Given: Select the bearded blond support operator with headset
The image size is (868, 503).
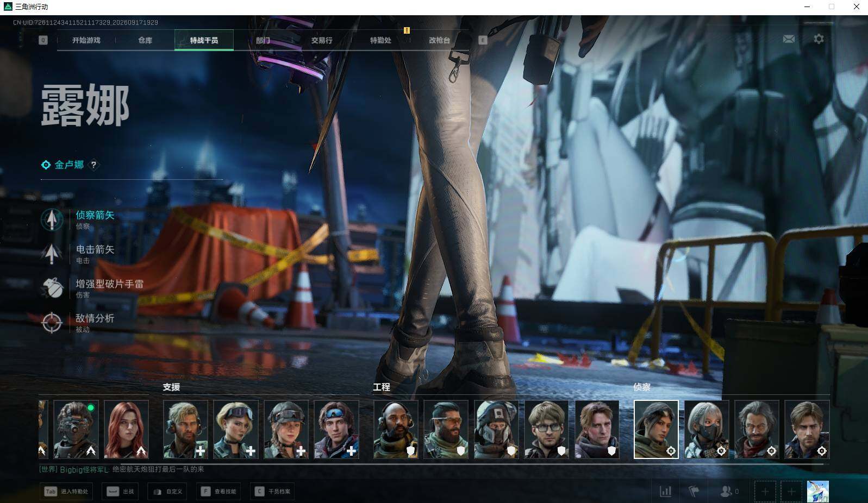Looking at the screenshot, I should coord(186,429).
